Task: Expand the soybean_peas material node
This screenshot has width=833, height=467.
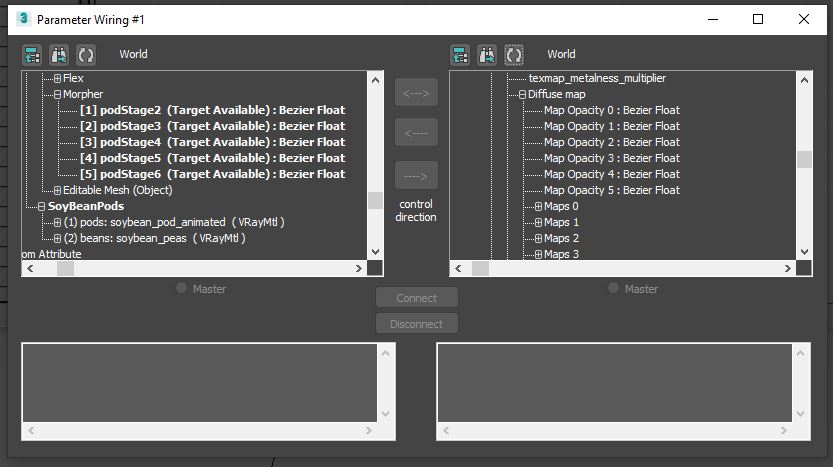Action: [57, 239]
